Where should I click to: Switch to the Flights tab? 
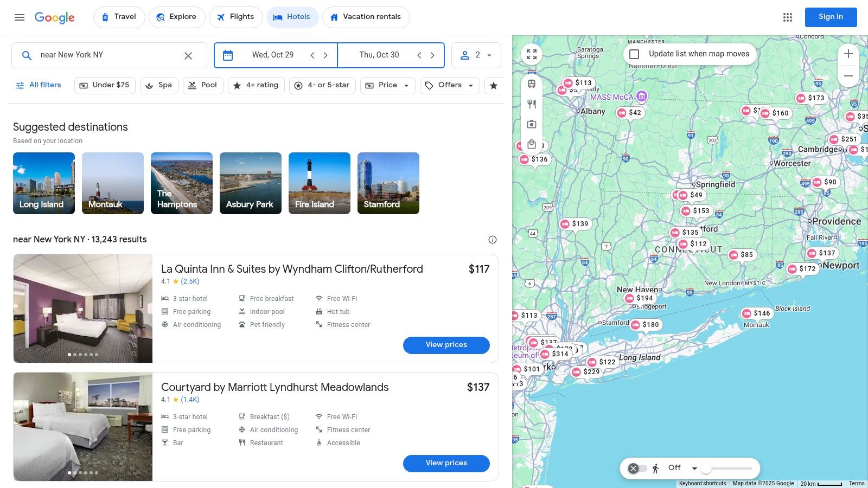[x=235, y=17]
